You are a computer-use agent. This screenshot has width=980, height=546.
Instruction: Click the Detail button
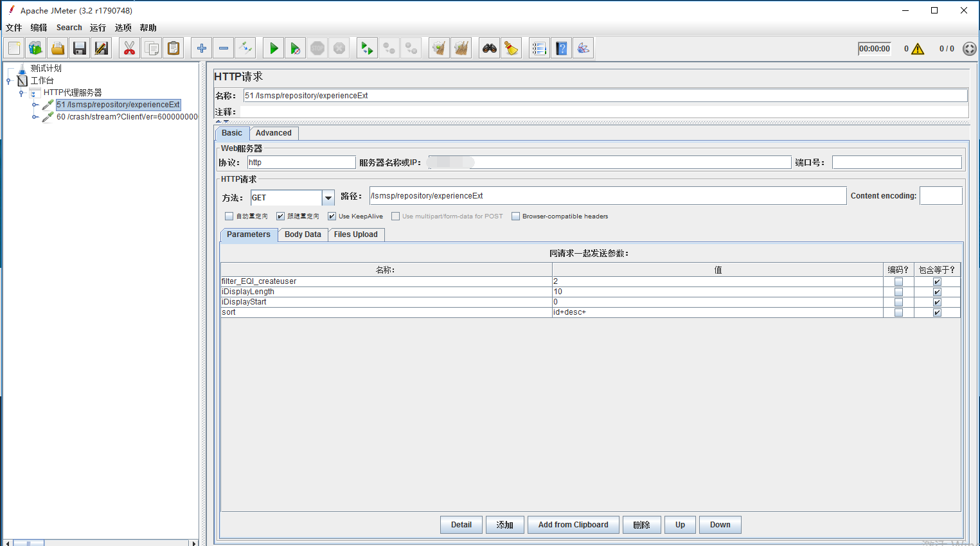[x=461, y=525]
